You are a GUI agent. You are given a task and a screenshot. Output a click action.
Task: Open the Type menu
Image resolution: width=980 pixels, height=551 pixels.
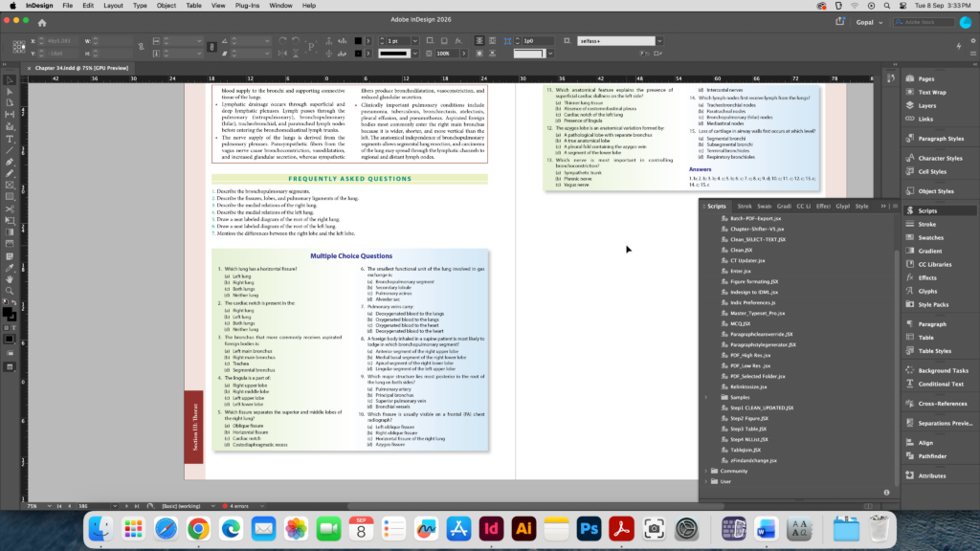[140, 6]
